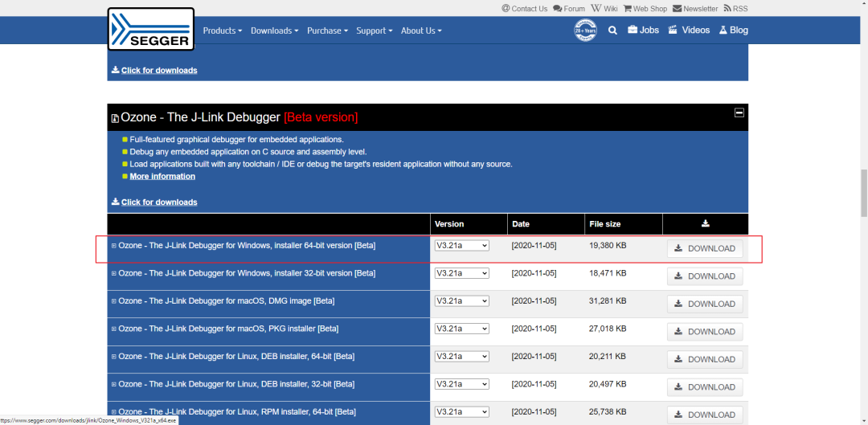Click the Newsletter envelope link
Viewport: 868px width, 425px height.
695,8
